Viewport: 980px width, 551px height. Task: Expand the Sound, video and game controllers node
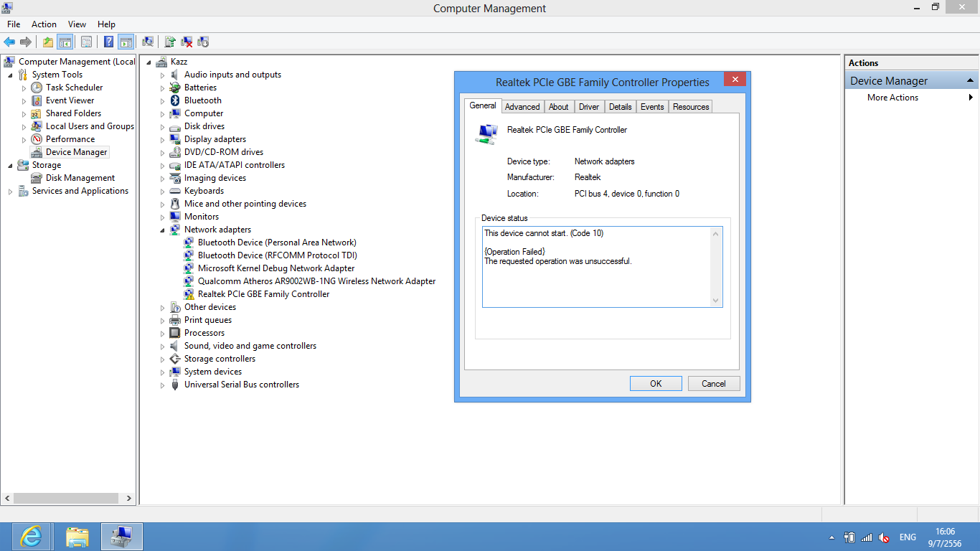162,346
